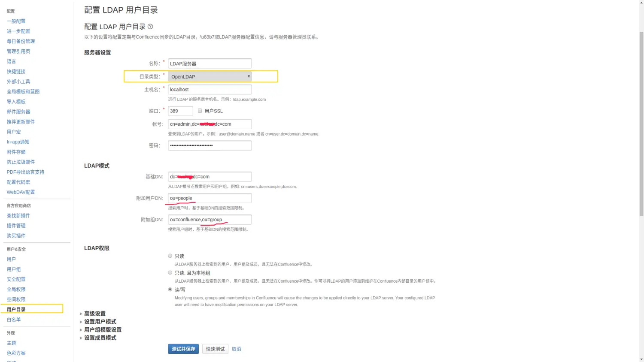Open 色彩方案 in the sidebar
The width and height of the screenshot is (644, 362).
pyautogui.click(x=16, y=353)
